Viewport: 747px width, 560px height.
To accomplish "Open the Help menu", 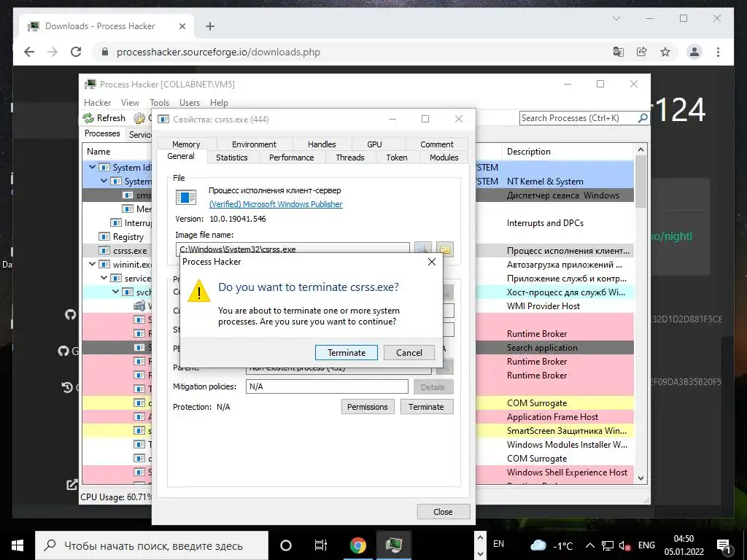I will (x=219, y=103).
